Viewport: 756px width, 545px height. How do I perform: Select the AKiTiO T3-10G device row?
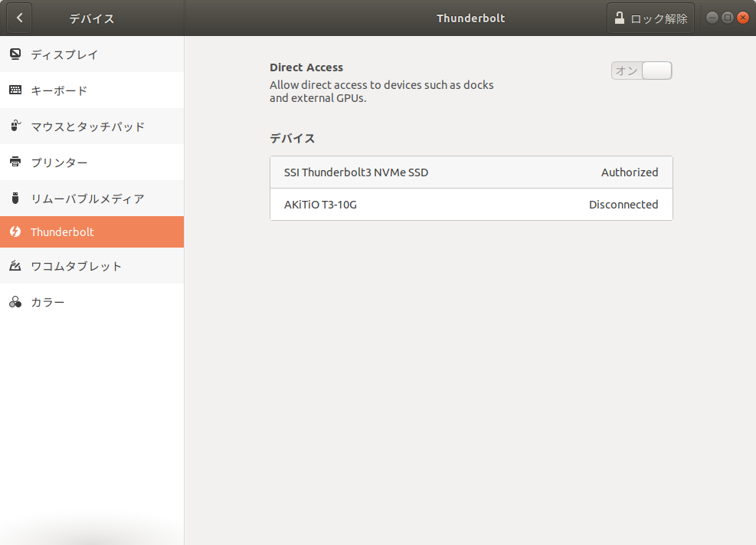pyautogui.click(x=471, y=205)
